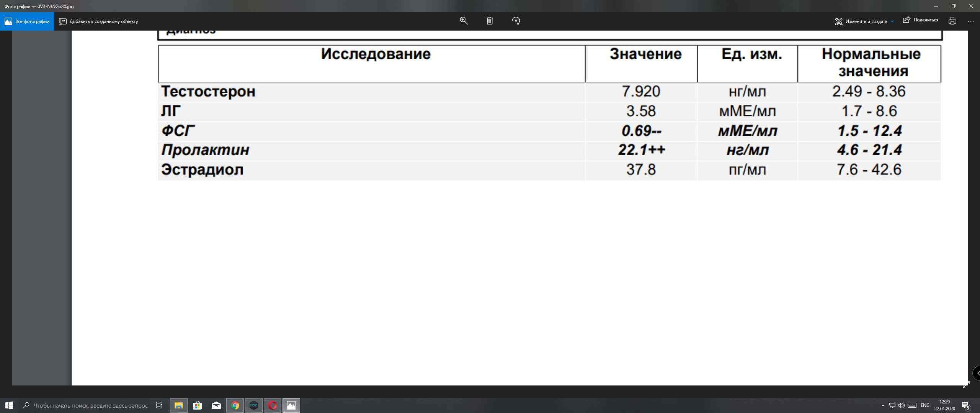Open the three-dots more options menu

pyautogui.click(x=970, y=21)
